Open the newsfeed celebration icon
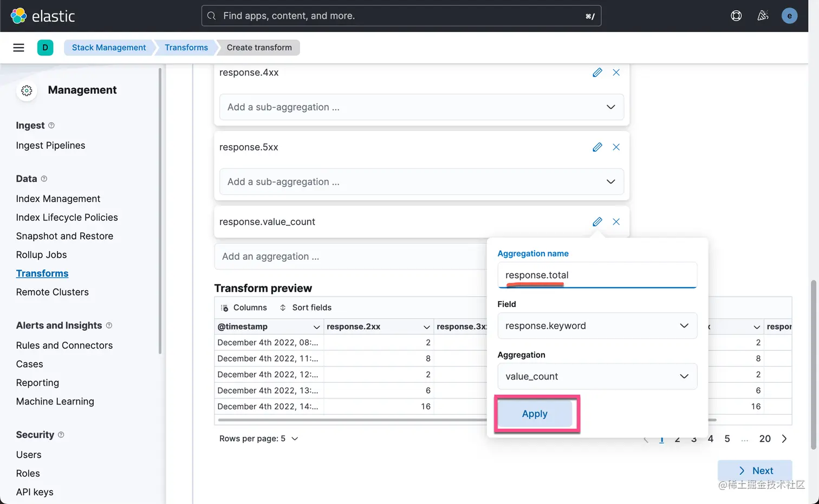The width and height of the screenshot is (819, 504). click(x=763, y=16)
